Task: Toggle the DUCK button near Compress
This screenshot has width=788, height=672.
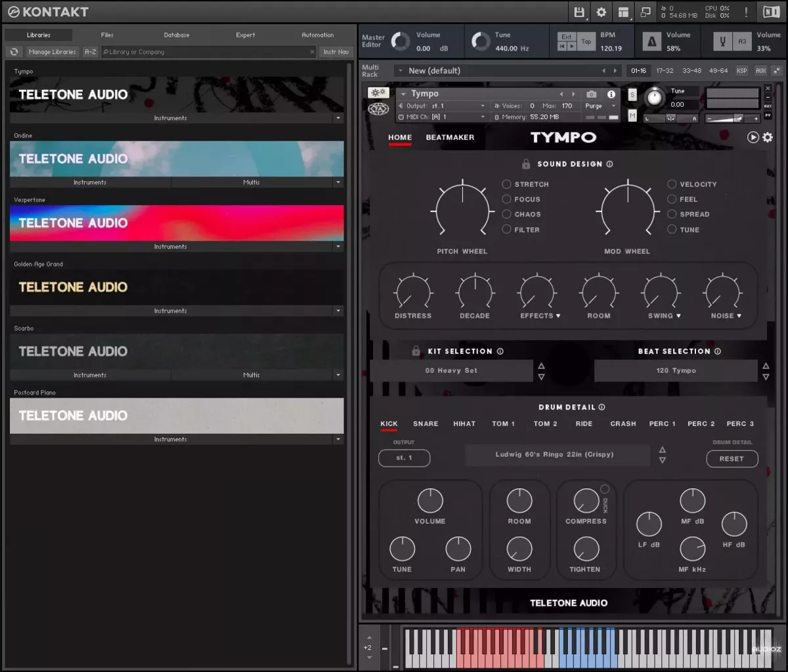Action: coord(605,490)
